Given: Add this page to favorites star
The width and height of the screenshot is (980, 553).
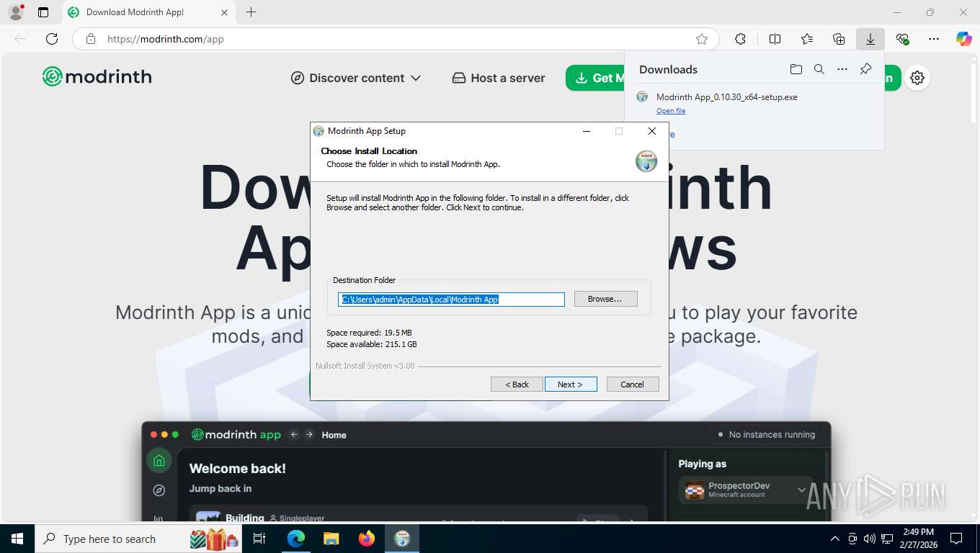Looking at the screenshot, I should pyautogui.click(x=702, y=39).
